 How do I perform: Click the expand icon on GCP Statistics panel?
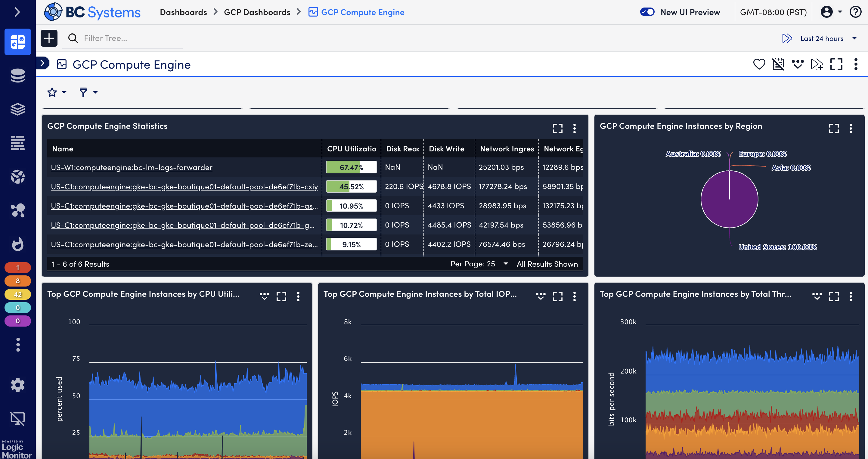[557, 128]
